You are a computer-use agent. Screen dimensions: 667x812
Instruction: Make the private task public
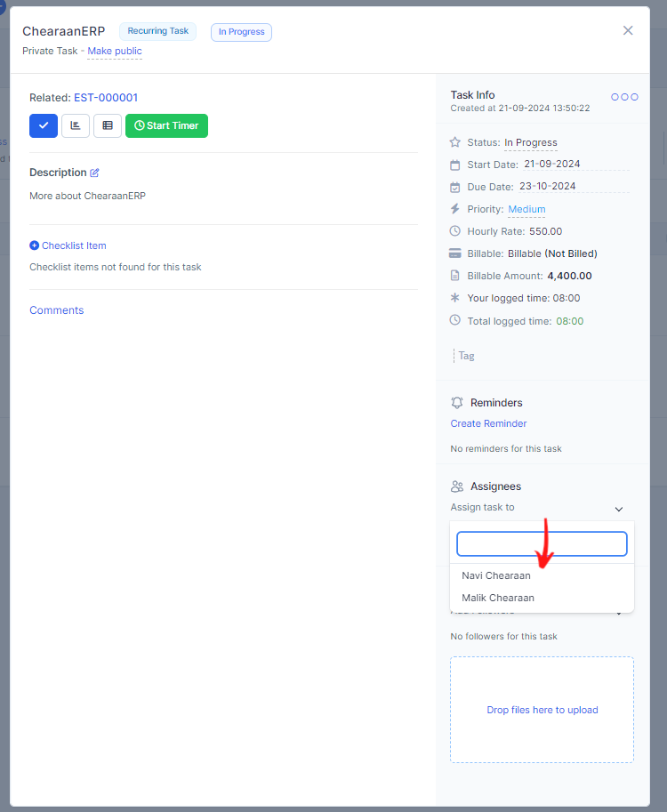click(x=115, y=51)
